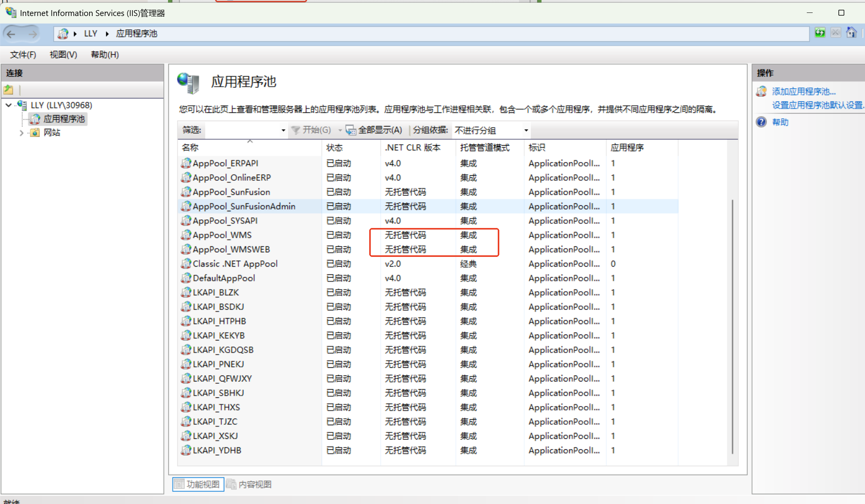Viewport: 865px width, 504px height.
Task: Click the Add Application Pool icon in Actions
Action: tap(761, 91)
